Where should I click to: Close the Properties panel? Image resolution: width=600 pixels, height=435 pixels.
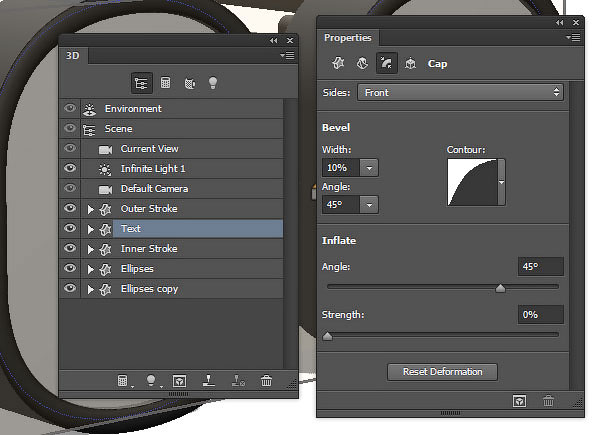pyautogui.click(x=576, y=23)
